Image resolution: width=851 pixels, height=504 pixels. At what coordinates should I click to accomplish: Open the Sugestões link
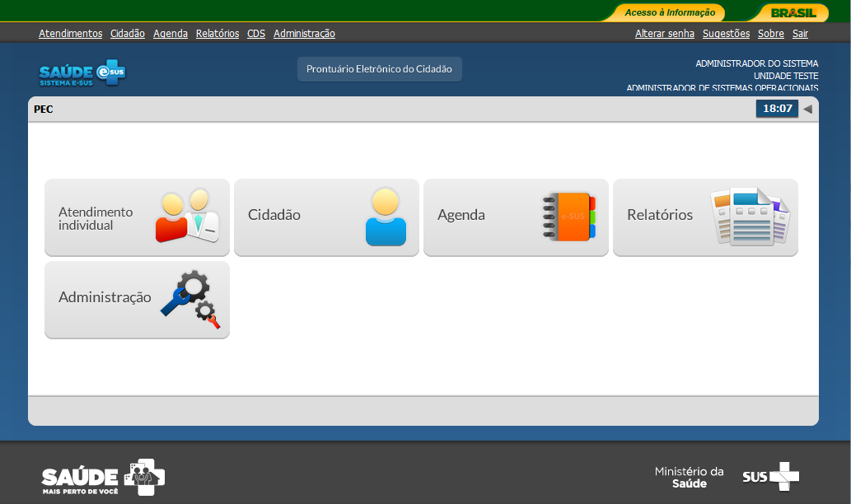(726, 34)
